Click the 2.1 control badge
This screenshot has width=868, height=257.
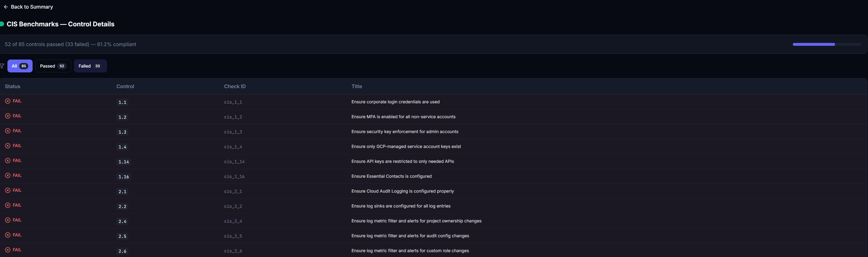[122, 191]
